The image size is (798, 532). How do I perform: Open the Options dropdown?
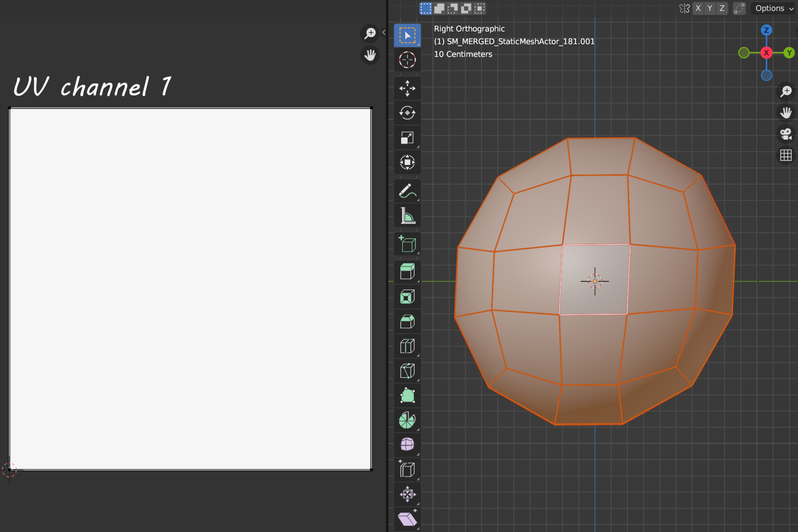click(772, 8)
